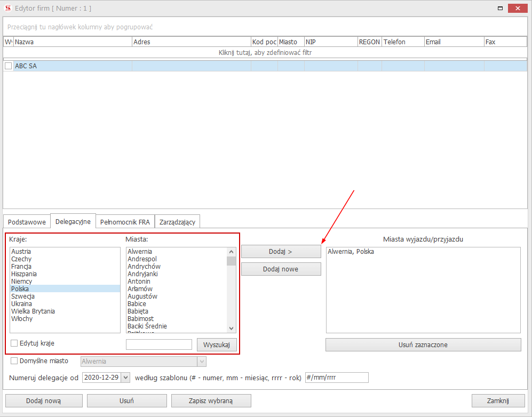Select Niemcy in the Kraje list

[x=22, y=282]
